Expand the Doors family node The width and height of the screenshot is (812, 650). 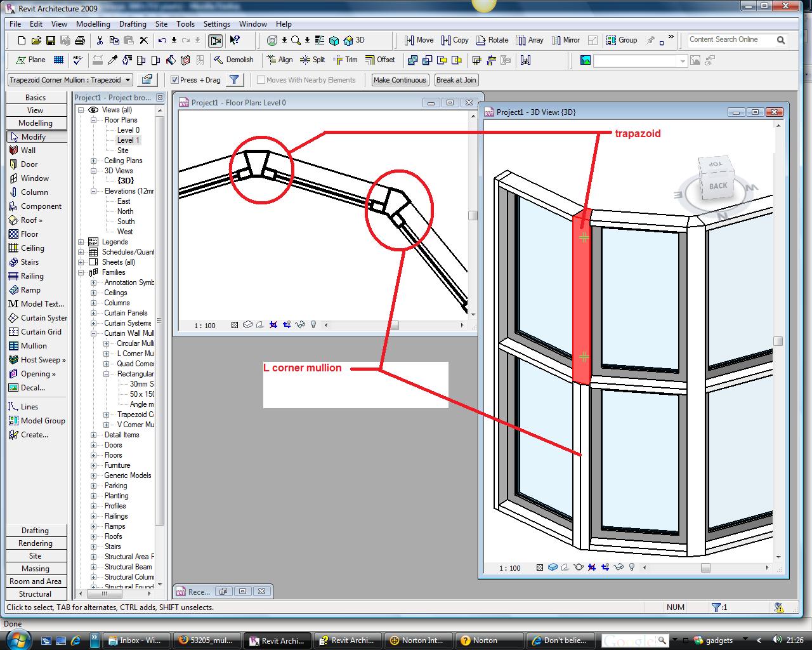click(93, 445)
